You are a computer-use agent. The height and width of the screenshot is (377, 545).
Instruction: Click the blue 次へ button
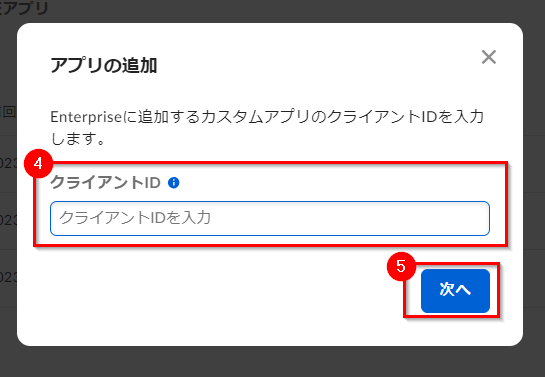(x=455, y=290)
